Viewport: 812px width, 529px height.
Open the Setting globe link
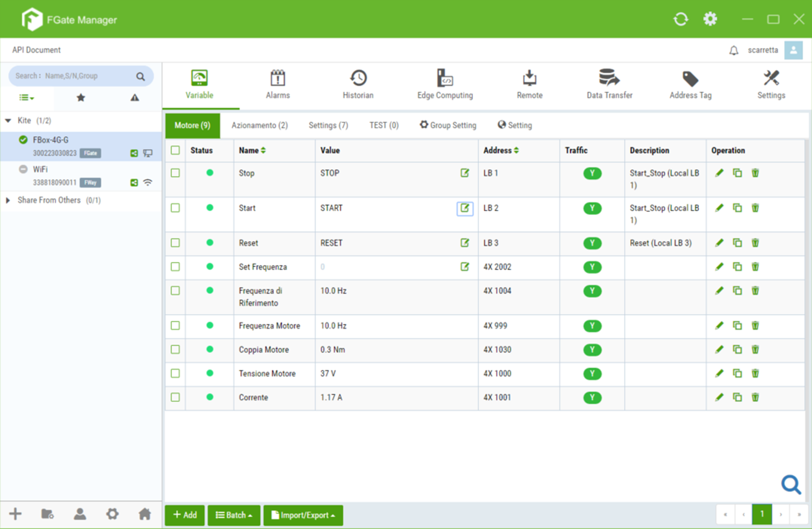515,125
